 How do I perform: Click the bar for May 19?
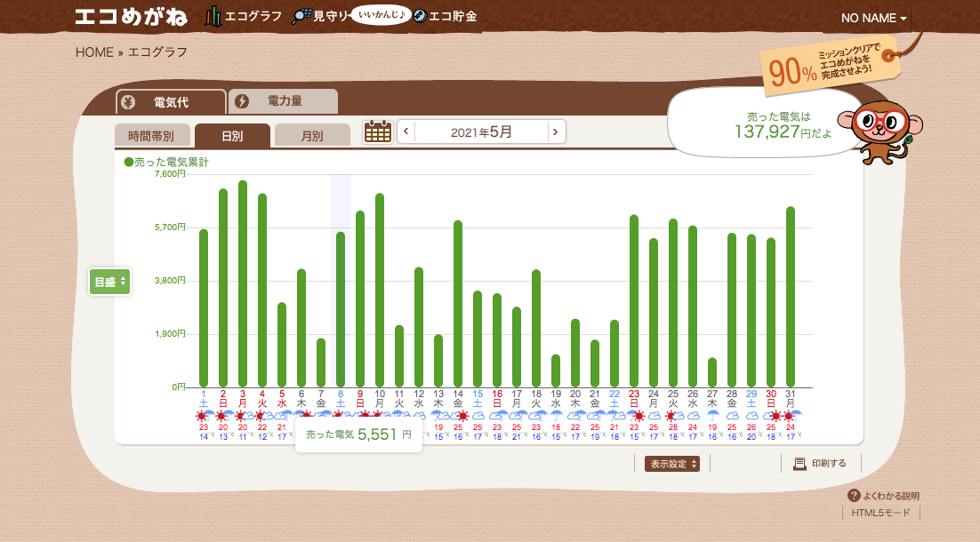click(556, 371)
